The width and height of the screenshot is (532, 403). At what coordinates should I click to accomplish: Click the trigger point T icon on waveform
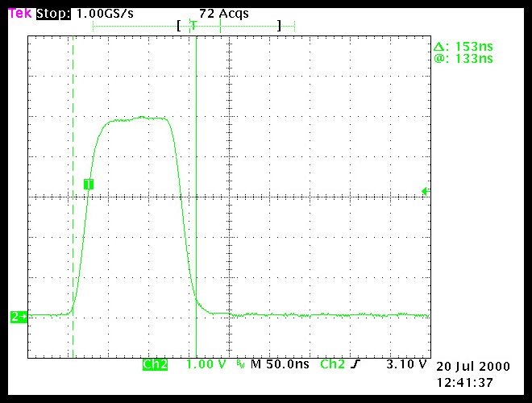88,184
